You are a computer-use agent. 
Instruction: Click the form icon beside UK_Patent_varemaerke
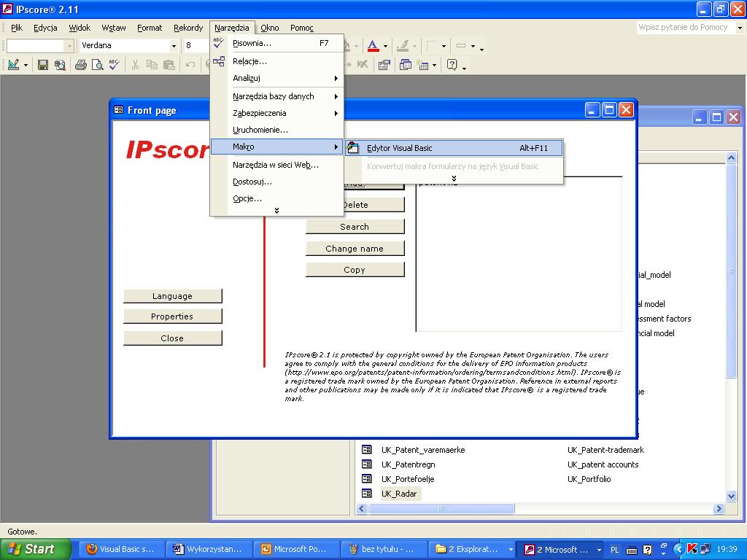(366, 449)
